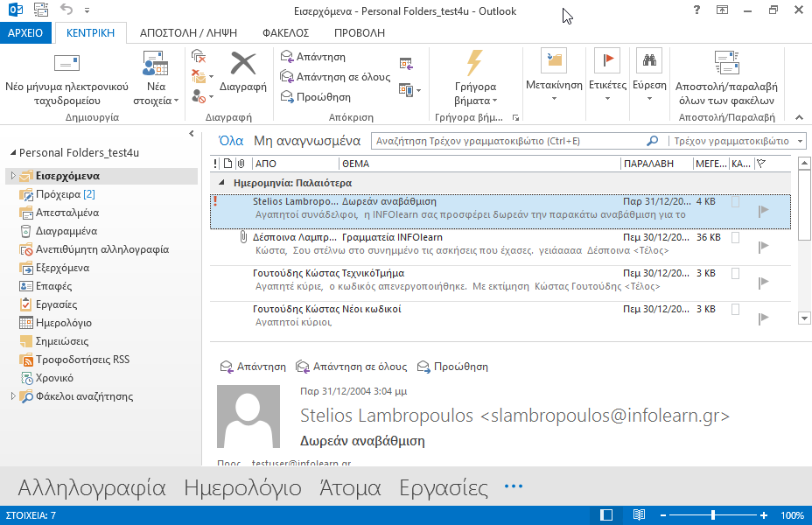Open the ΑΡΧΕΙΟ tab
Screen dimensions: 812x525
(25, 32)
